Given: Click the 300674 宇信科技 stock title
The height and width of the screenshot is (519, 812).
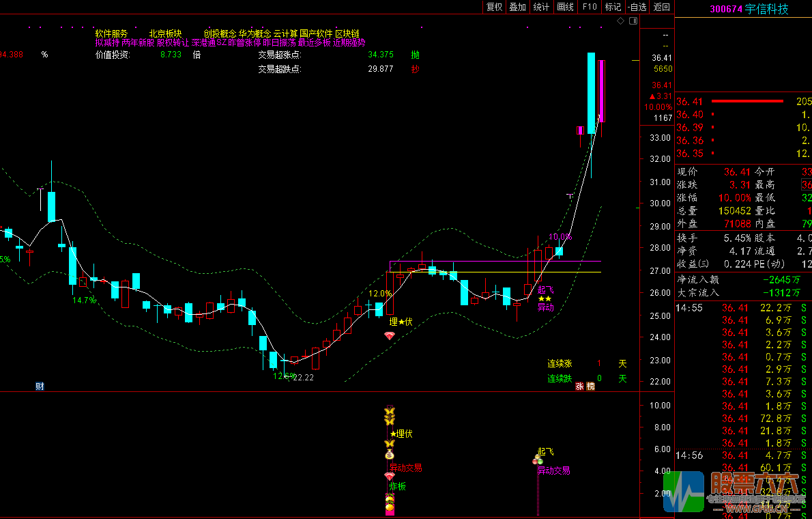Looking at the screenshot, I should click(x=749, y=9).
